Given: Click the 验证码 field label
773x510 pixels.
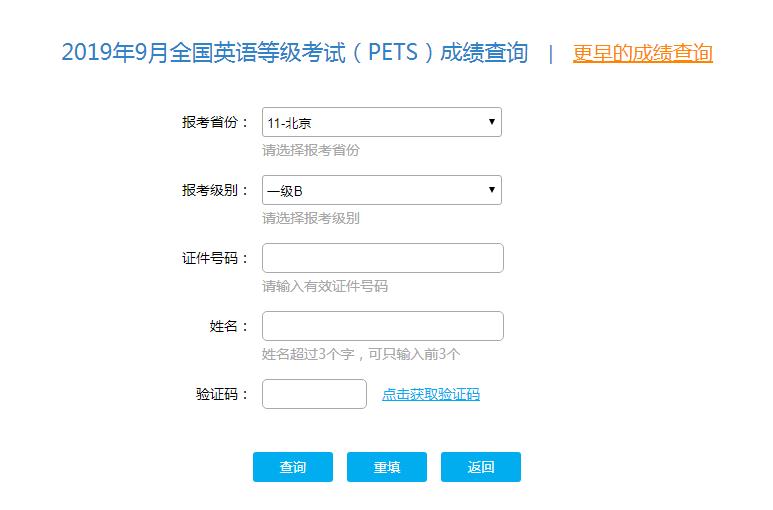Looking at the screenshot, I should click(221, 394).
